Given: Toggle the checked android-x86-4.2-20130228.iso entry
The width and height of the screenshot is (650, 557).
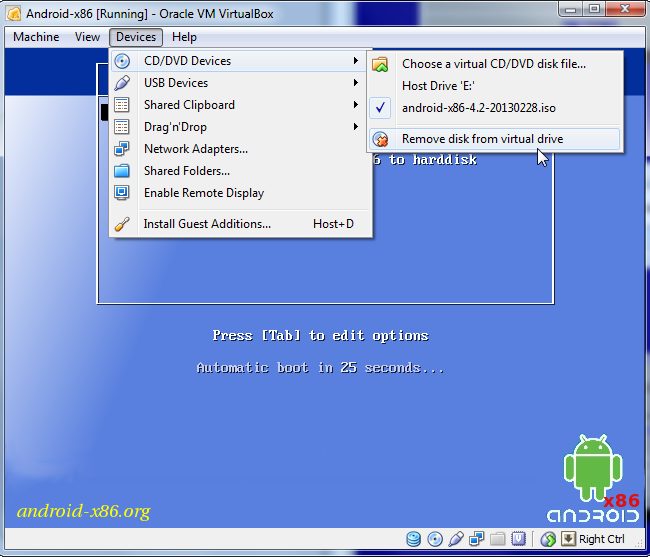Looking at the screenshot, I should point(495,108).
